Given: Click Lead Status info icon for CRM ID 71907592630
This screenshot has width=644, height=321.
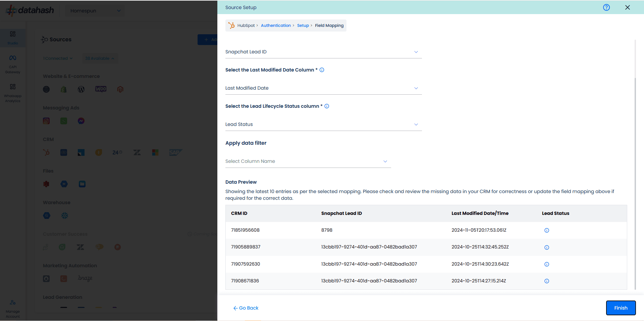Looking at the screenshot, I should [x=547, y=264].
